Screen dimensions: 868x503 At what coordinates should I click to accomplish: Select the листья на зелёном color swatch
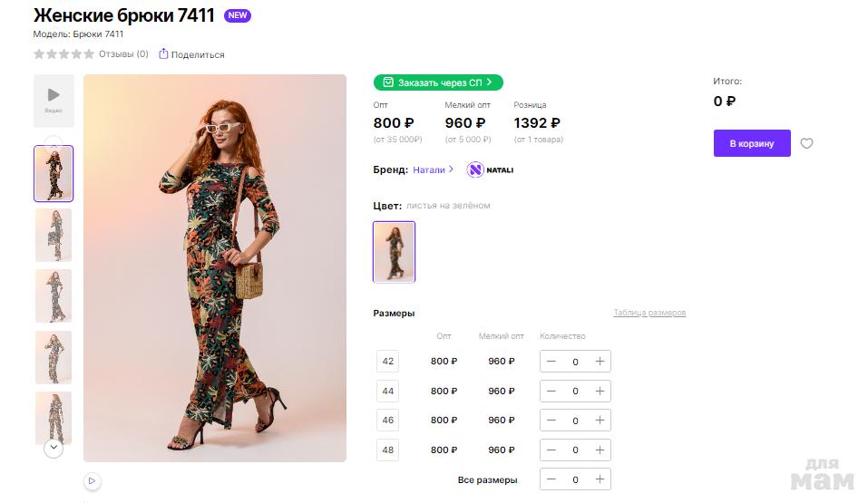pyautogui.click(x=394, y=252)
